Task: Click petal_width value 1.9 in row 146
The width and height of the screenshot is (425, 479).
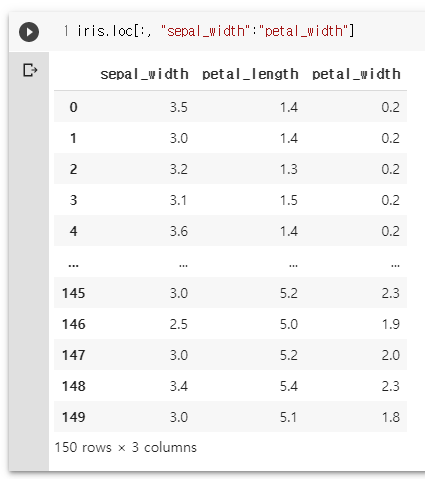Action: click(391, 324)
